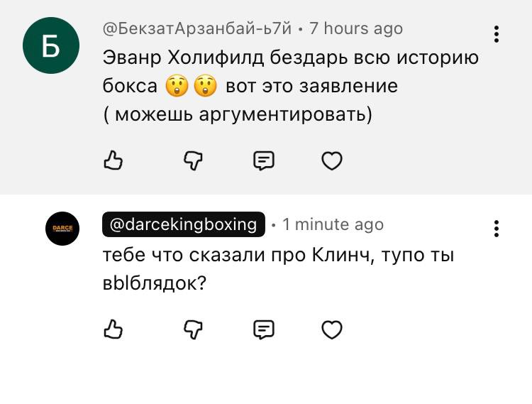This screenshot has height=404, width=532.
Task: Reply to the БекзатАрзанбай comment
Action: (x=264, y=161)
